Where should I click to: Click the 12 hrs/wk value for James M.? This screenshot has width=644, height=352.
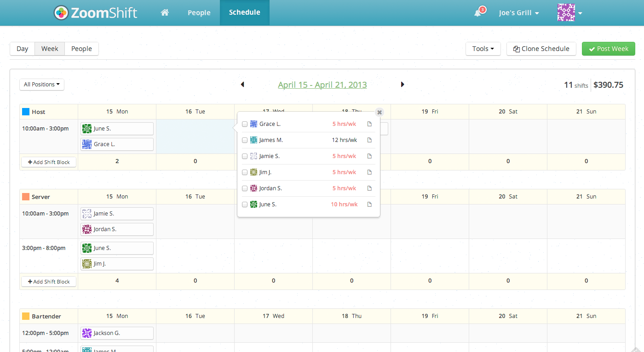coord(345,140)
